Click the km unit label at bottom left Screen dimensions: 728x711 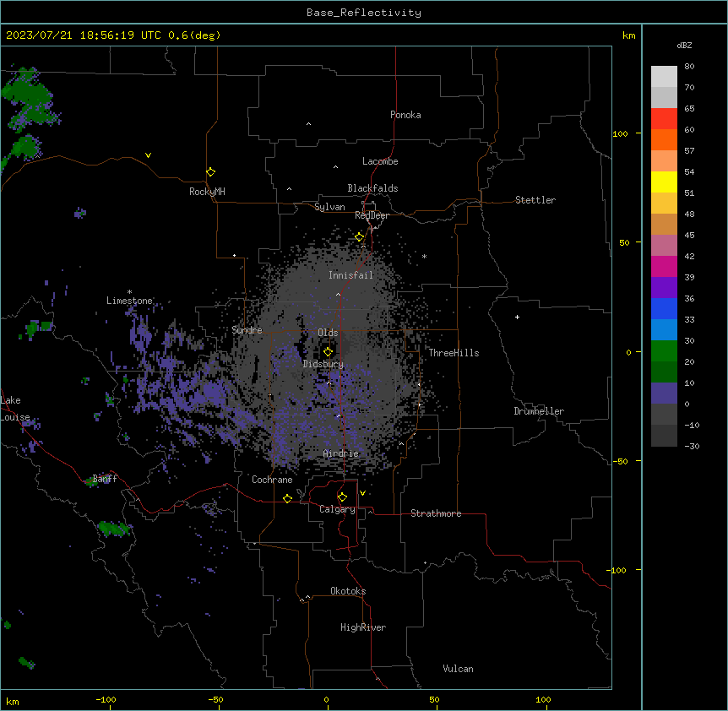point(13,702)
